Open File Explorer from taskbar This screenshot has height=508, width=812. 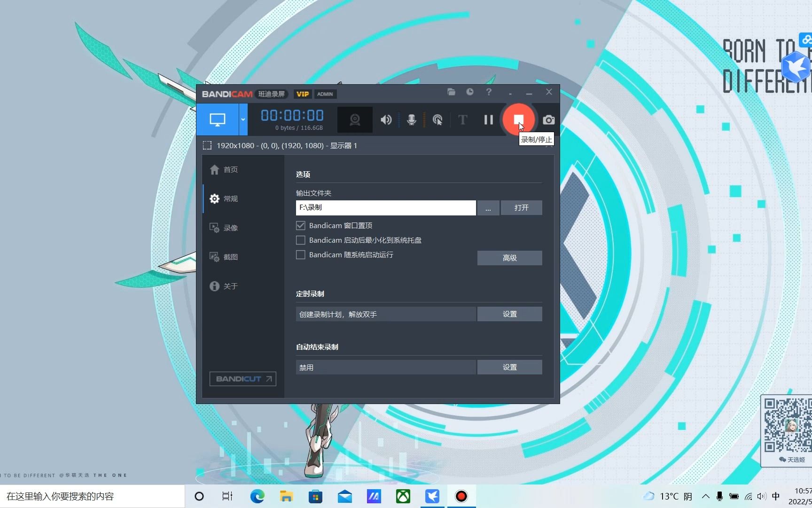click(286, 496)
